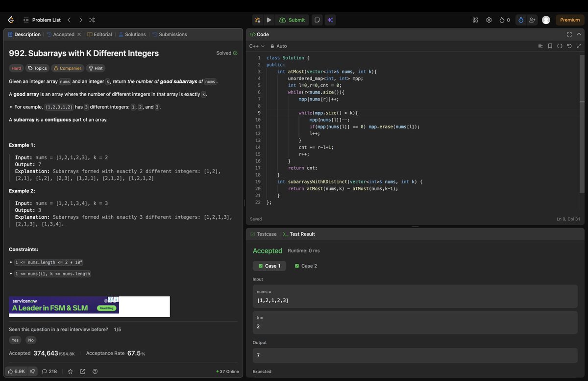Select the Case 1 result
The image size is (588, 381).
pos(269,266)
